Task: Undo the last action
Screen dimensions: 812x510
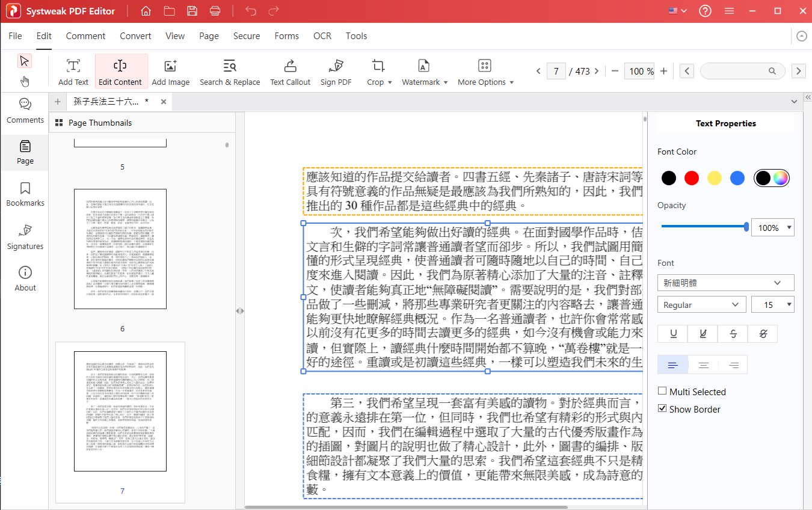Action: tap(251, 11)
